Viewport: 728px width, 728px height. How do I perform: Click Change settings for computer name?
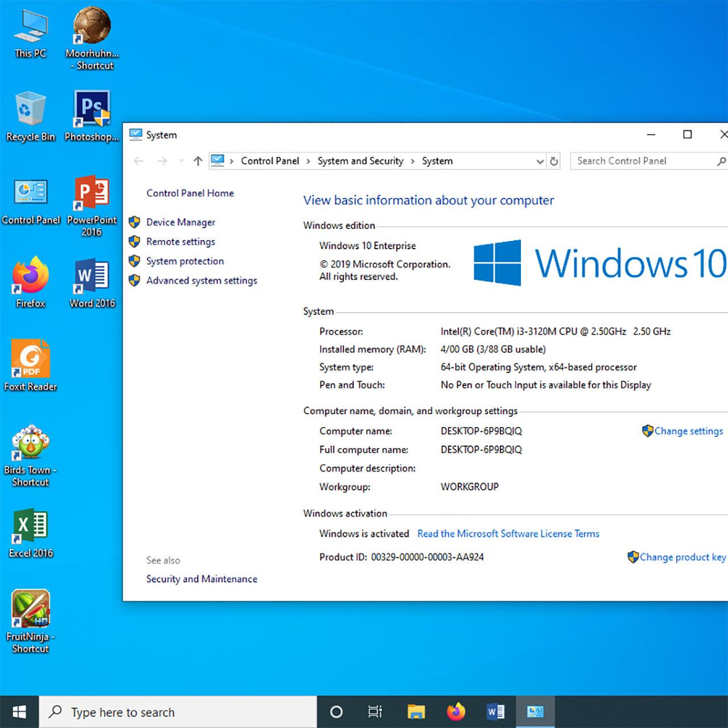tap(688, 431)
